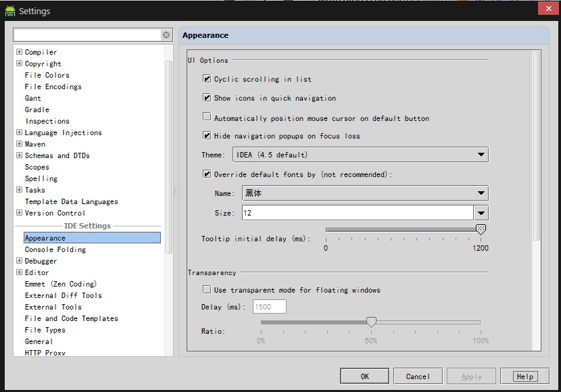This screenshot has height=392, width=561.
Task: Click the splitter handle between panels
Action: 175,191
